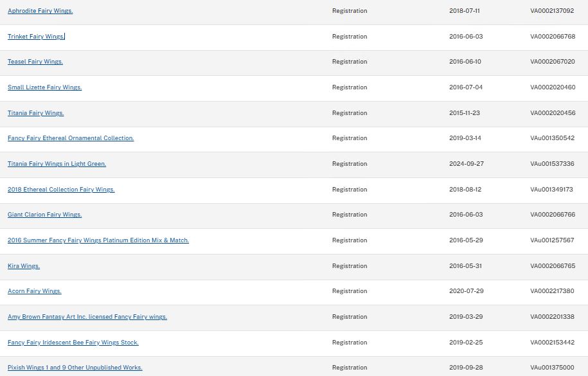The height and width of the screenshot is (376, 588).
Task: Open the Aphrodite Fairy Wings link
Action: [x=40, y=11]
